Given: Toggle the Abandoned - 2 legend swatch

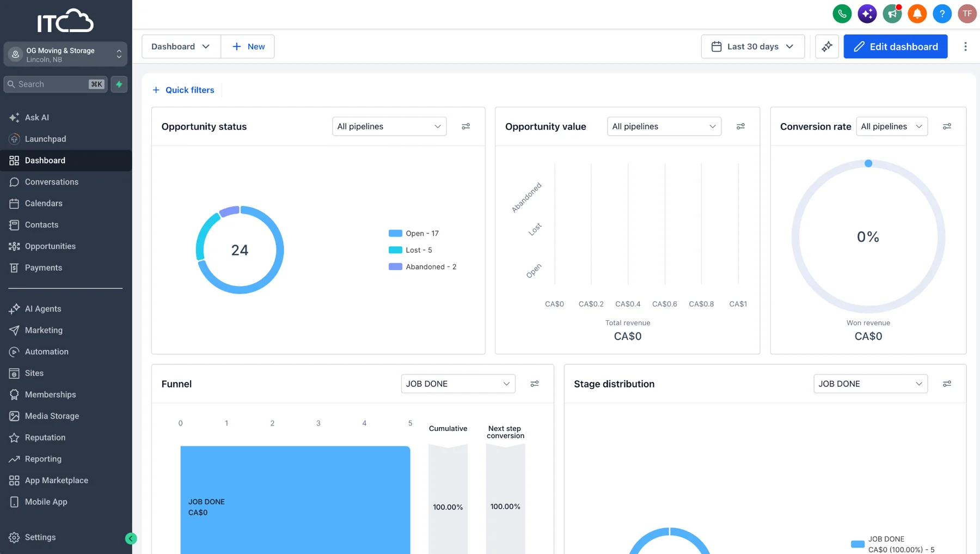Looking at the screenshot, I should click(395, 266).
